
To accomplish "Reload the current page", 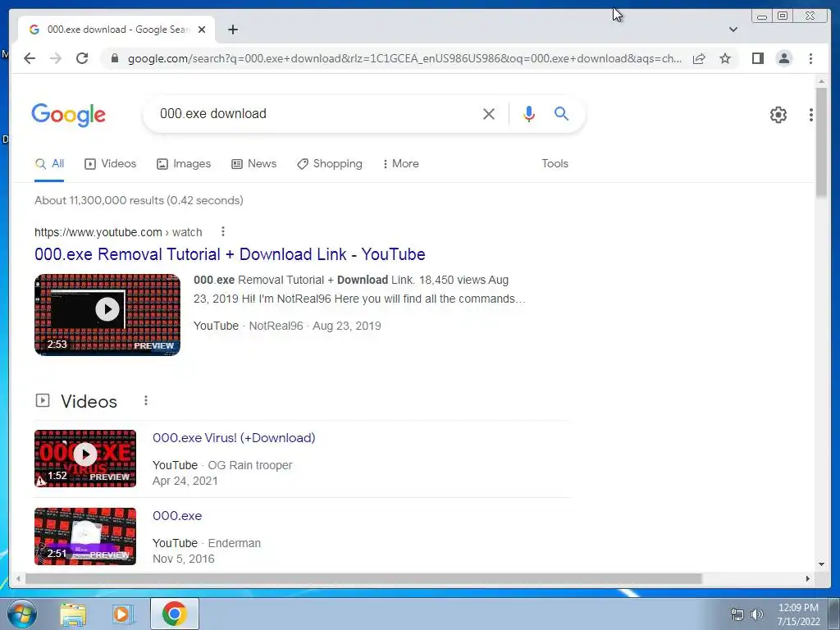I will [82, 58].
